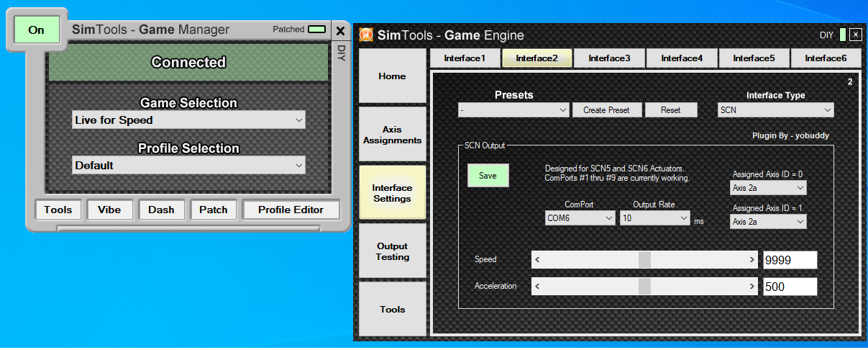The height and width of the screenshot is (350, 868).
Task: Click the Acceleration slider thumb
Action: (644, 287)
